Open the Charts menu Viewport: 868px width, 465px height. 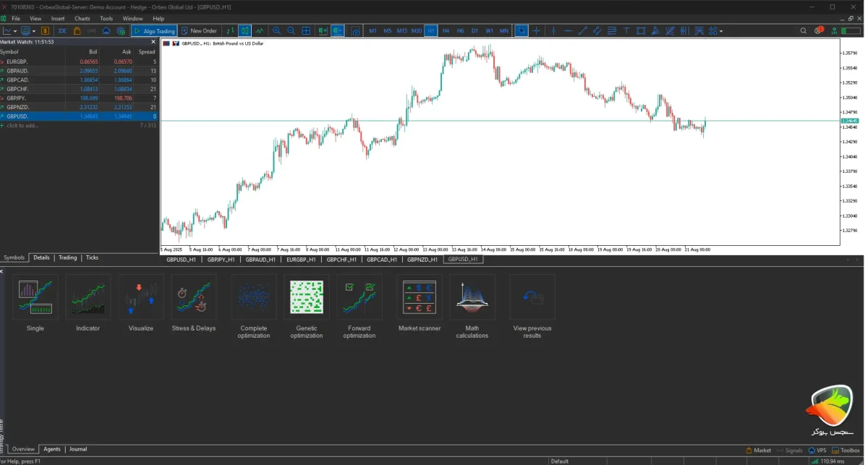[82, 18]
